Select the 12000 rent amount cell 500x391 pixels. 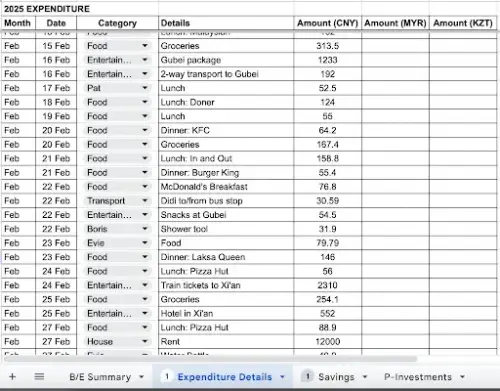click(x=327, y=341)
